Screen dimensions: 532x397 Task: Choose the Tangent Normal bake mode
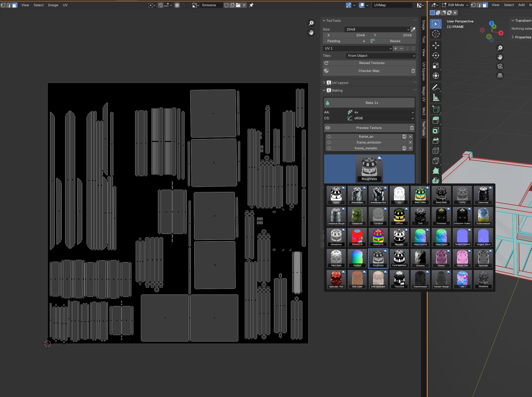[x=462, y=237]
